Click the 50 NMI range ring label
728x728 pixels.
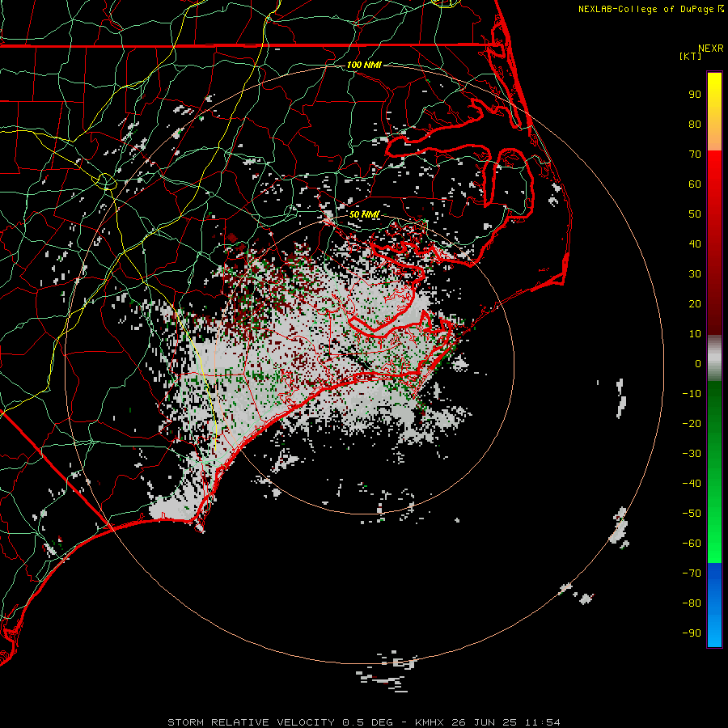365,214
